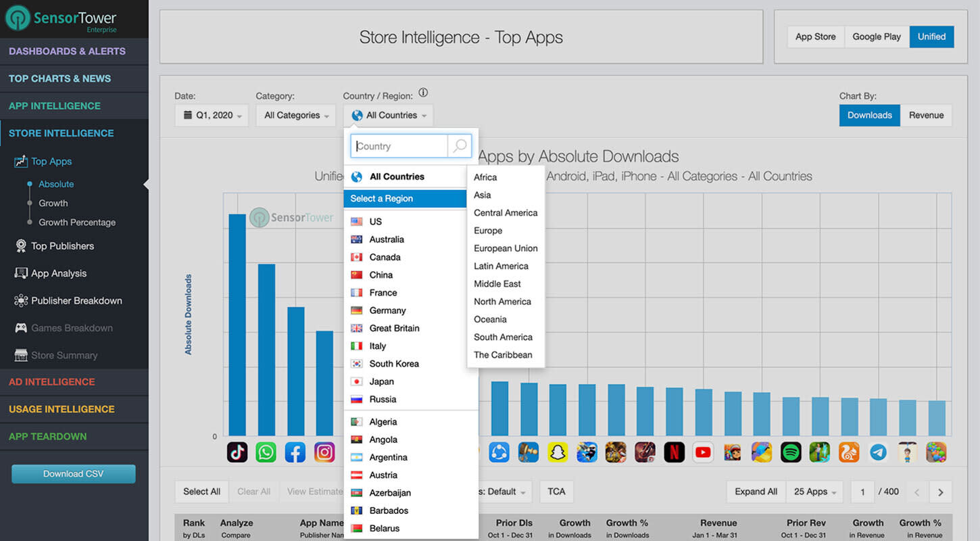The image size is (980, 541).
Task: Click the Download CSV button
Action: click(72, 473)
